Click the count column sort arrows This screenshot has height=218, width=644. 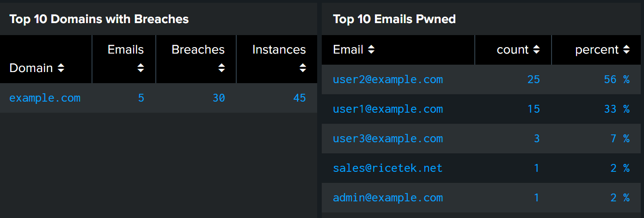536,49
